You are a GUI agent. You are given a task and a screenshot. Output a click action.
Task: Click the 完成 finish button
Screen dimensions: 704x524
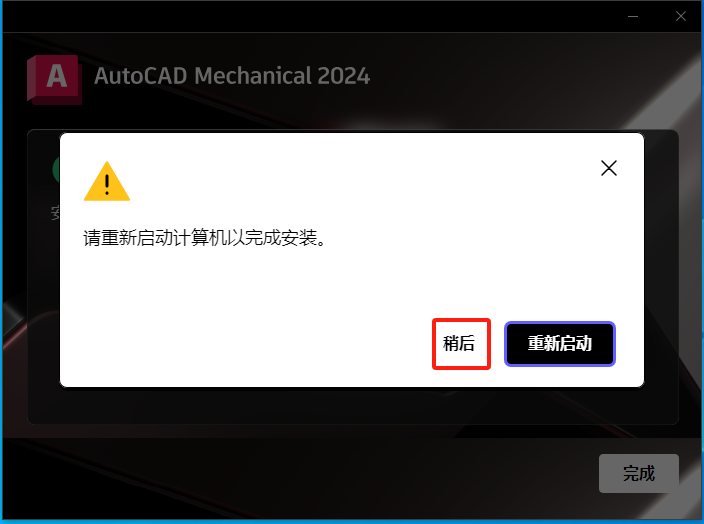[x=638, y=473]
